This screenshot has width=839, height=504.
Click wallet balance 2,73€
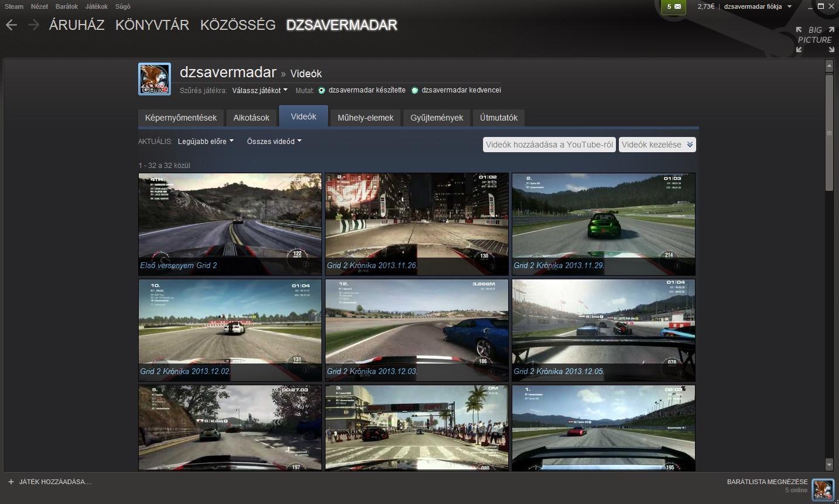click(x=706, y=6)
